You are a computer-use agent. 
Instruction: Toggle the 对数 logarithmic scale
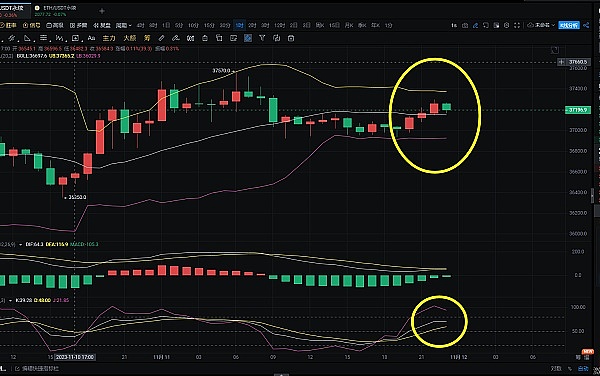coord(556,368)
